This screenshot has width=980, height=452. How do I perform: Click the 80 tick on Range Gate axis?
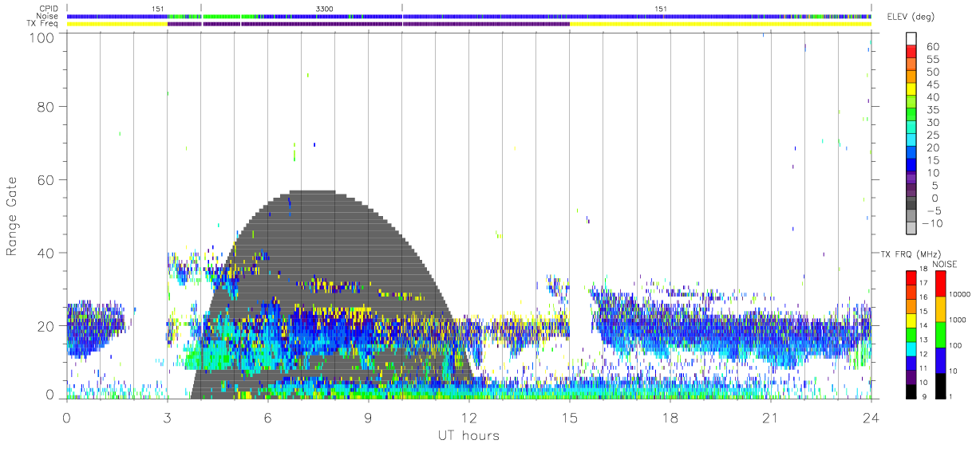tap(45, 107)
